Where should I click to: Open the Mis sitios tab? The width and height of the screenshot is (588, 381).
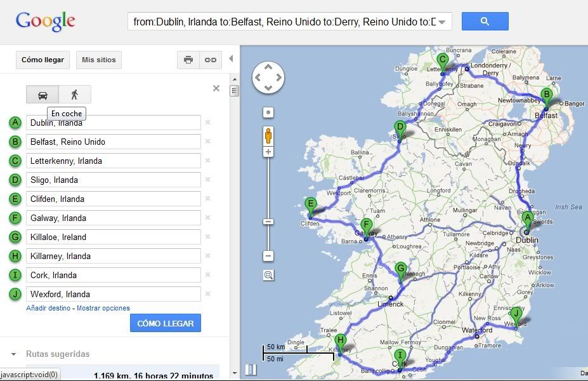[99, 60]
